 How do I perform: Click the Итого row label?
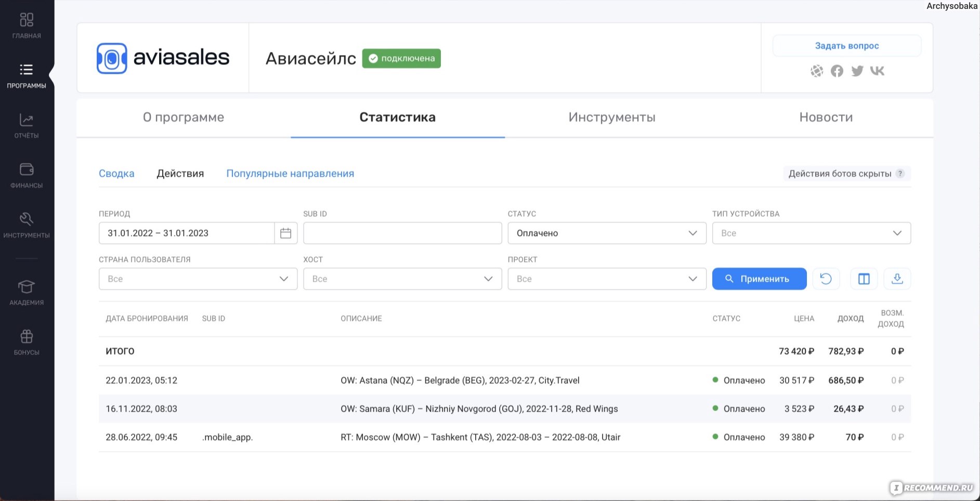click(120, 352)
